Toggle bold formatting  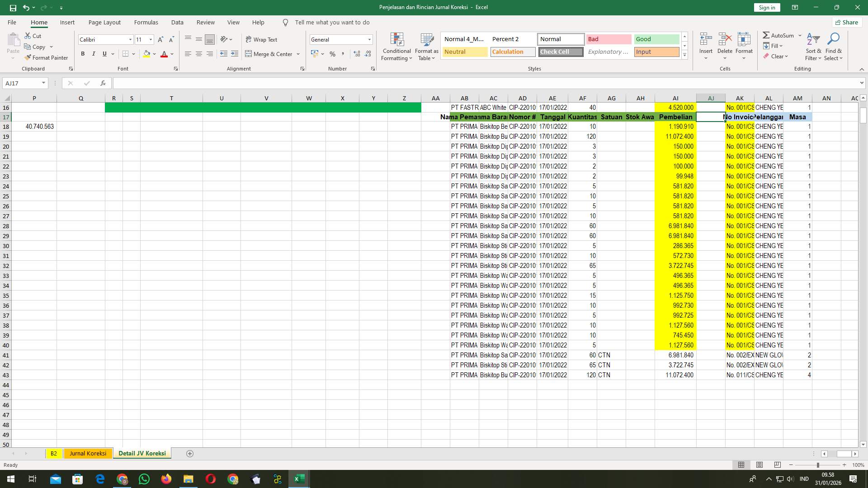pos(83,54)
